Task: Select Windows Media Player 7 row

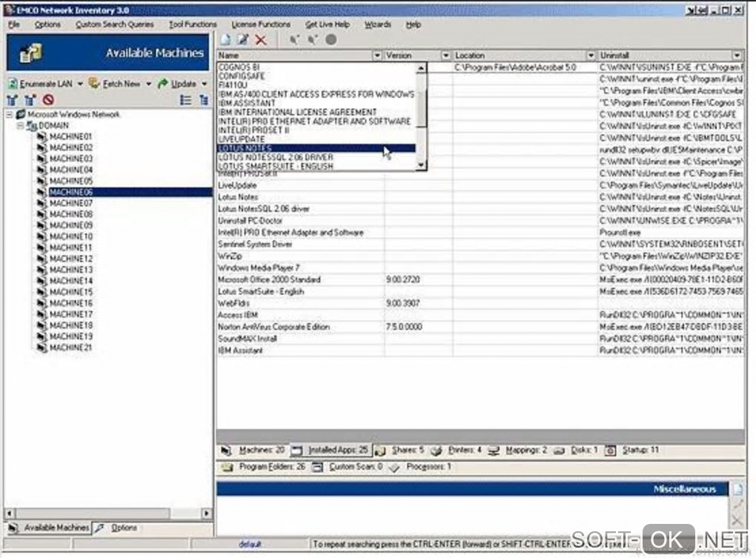Action: (x=480, y=268)
